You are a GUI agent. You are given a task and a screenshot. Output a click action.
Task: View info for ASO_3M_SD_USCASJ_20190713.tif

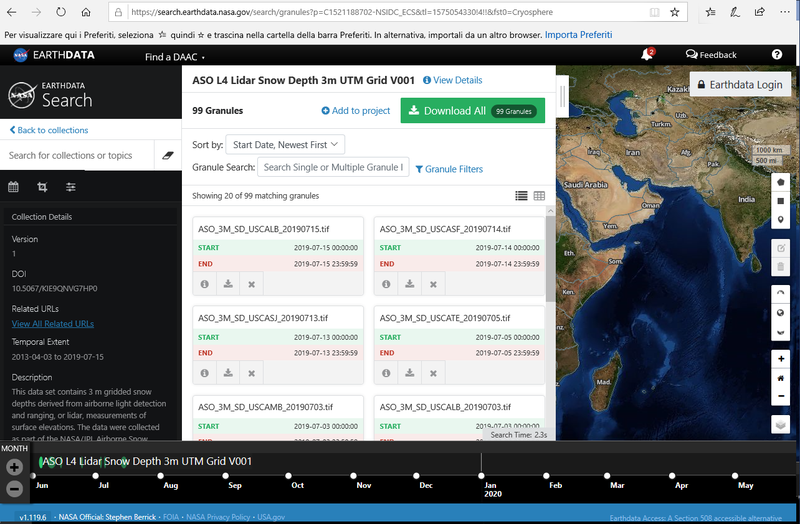tap(205, 373)
